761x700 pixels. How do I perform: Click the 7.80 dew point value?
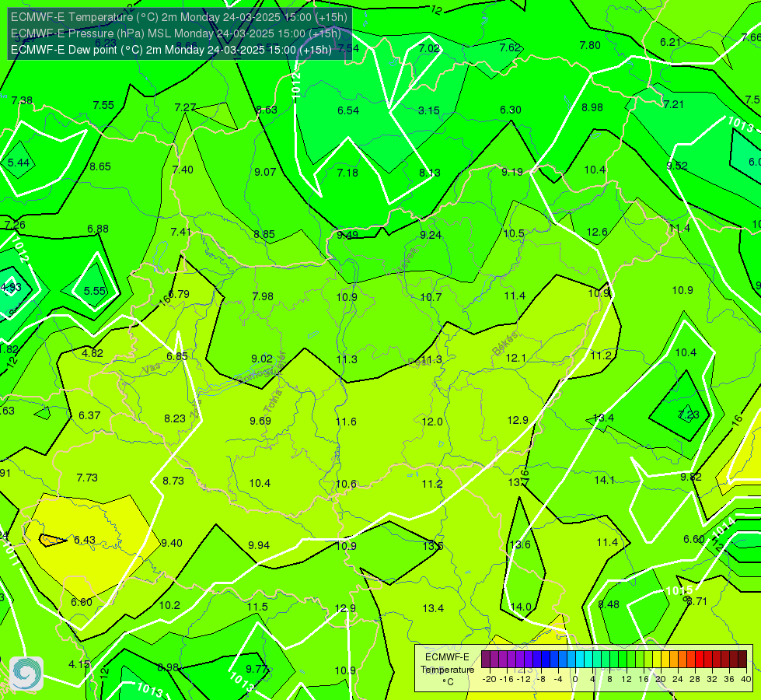pos(590,46)
